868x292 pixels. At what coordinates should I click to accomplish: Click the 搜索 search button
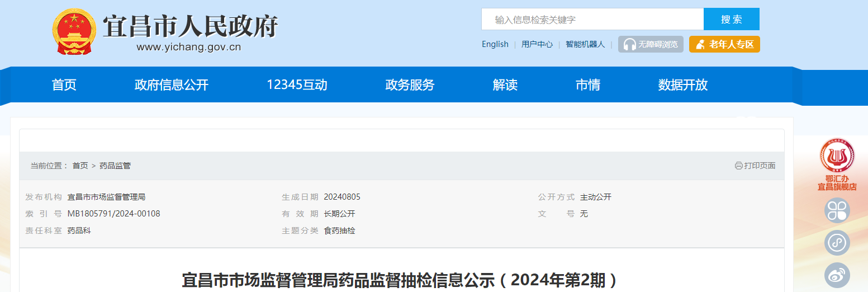731,20
